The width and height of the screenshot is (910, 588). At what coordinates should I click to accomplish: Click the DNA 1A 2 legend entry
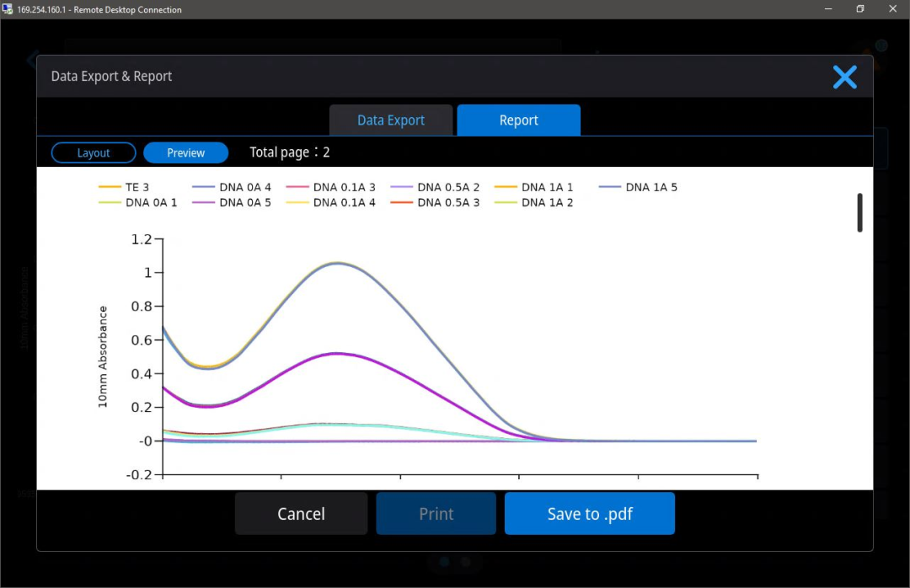coord(533,202)
